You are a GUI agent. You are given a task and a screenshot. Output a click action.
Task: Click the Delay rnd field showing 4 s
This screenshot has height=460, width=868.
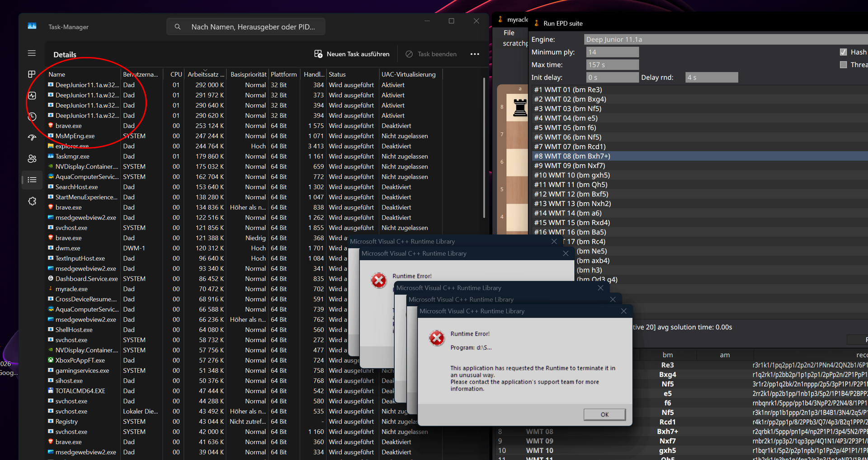coord(712,77)
